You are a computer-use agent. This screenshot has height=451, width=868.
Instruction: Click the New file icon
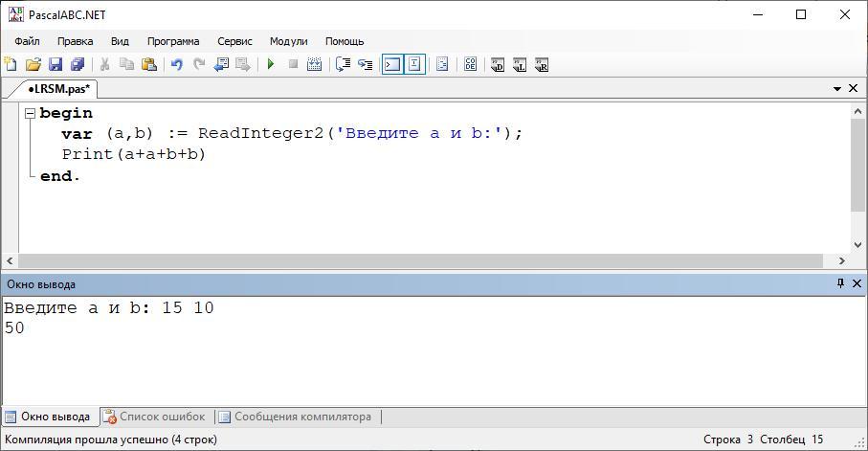coord(11,65)
